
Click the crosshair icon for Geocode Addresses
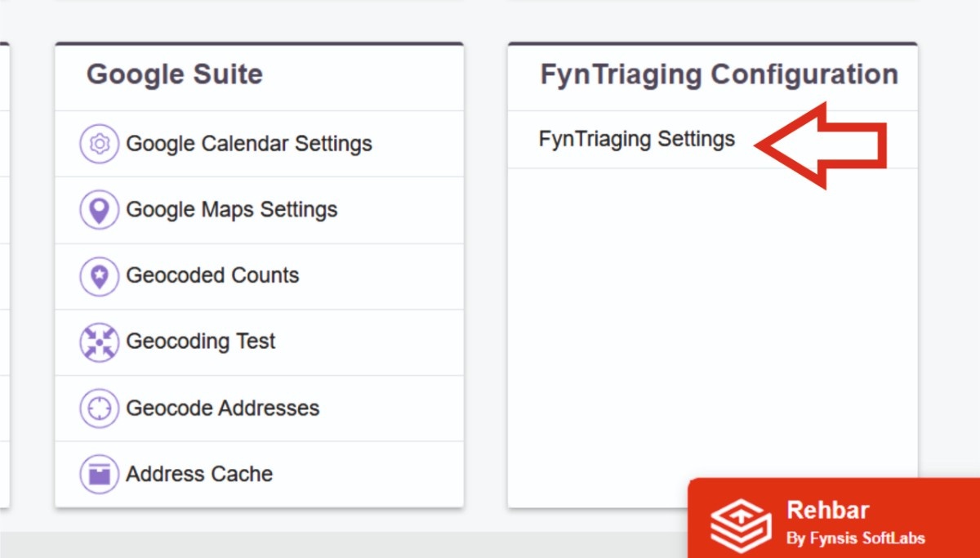pyautogui.click(x=100, y=408)
